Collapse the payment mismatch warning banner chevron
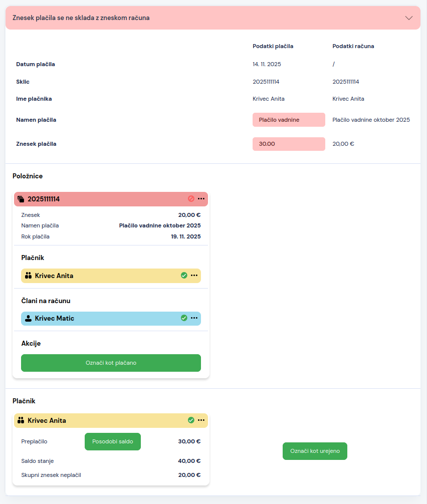427x504 pixels. 409,18
